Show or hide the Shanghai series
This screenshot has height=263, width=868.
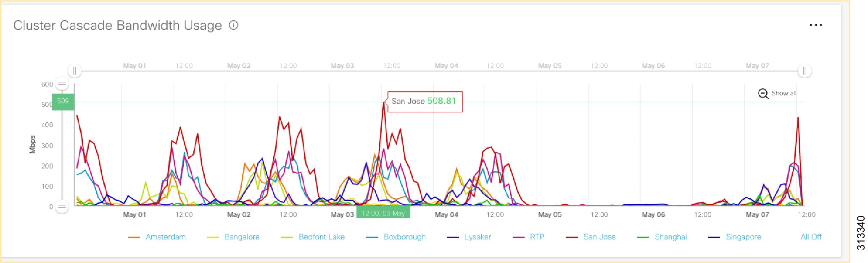pyautogui.click(x=662, y=237)
